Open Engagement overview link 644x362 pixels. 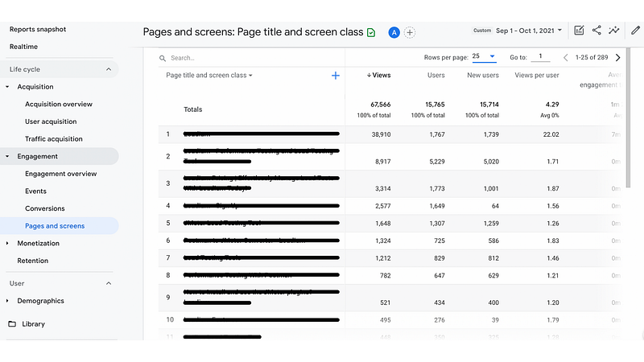click(60, 174)
